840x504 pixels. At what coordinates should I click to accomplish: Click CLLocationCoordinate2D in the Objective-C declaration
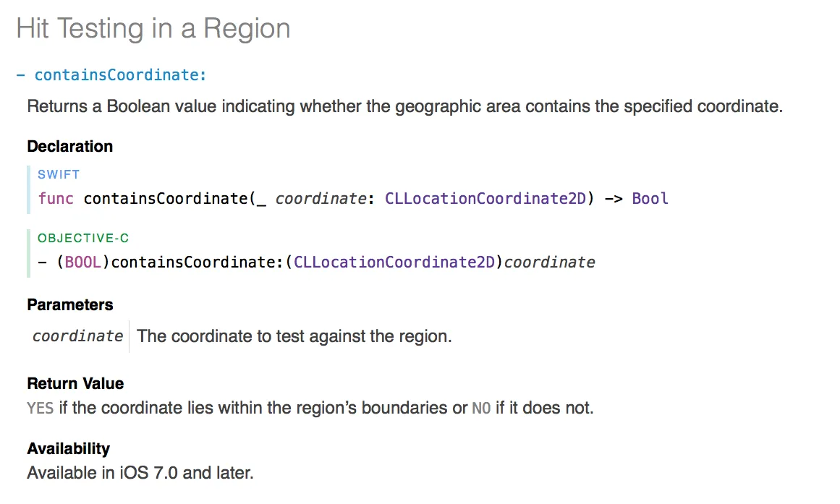coord(394,262)
